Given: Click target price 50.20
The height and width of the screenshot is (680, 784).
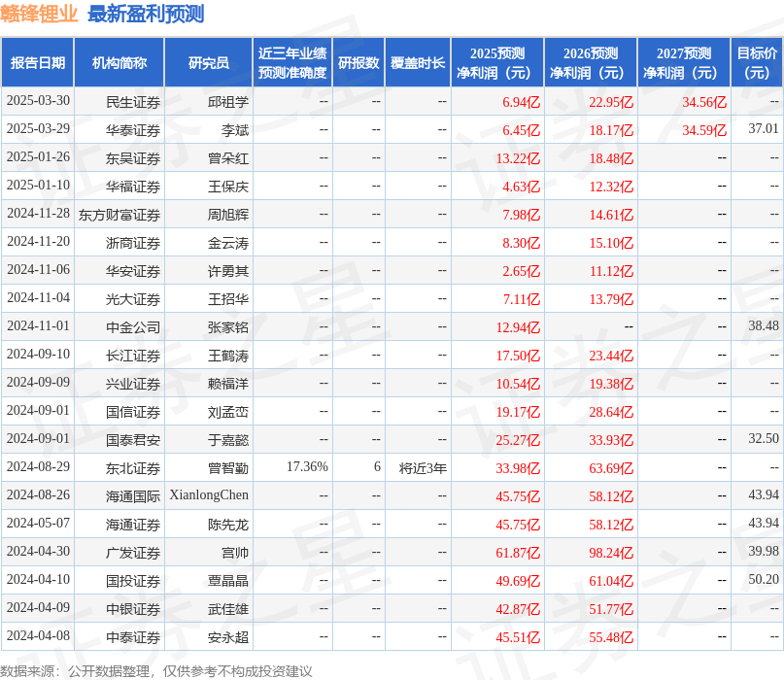Looking at the screenshot, I should pyautogui.click(x=764, y=580).
